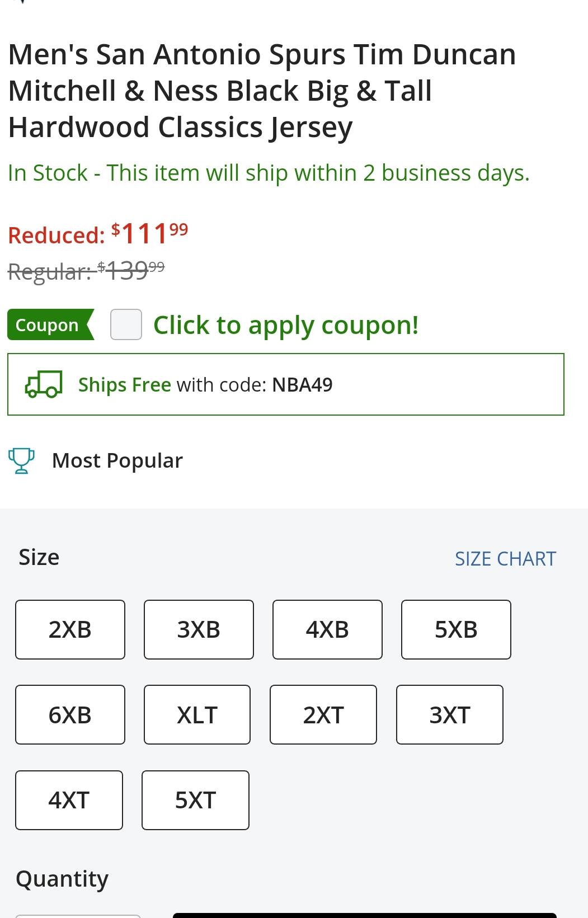Click the product title text

click(x=262, y=91)
